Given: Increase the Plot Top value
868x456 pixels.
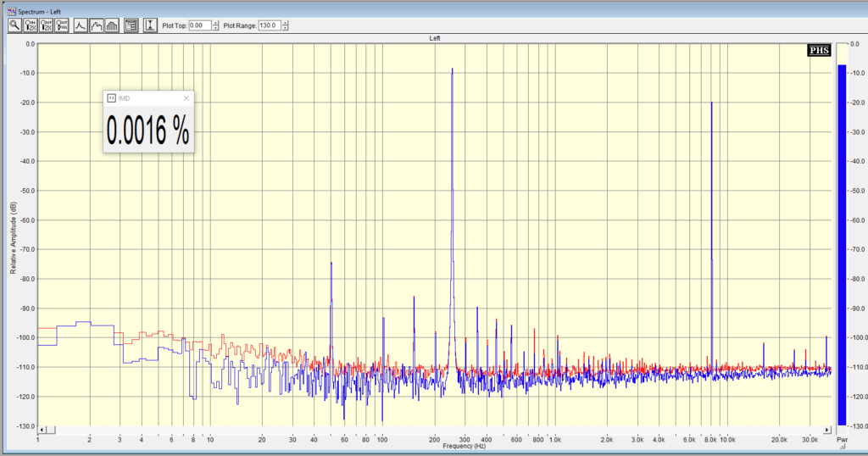Looking at the screenshot, I should pyautogui.click(x=216, y=23).
